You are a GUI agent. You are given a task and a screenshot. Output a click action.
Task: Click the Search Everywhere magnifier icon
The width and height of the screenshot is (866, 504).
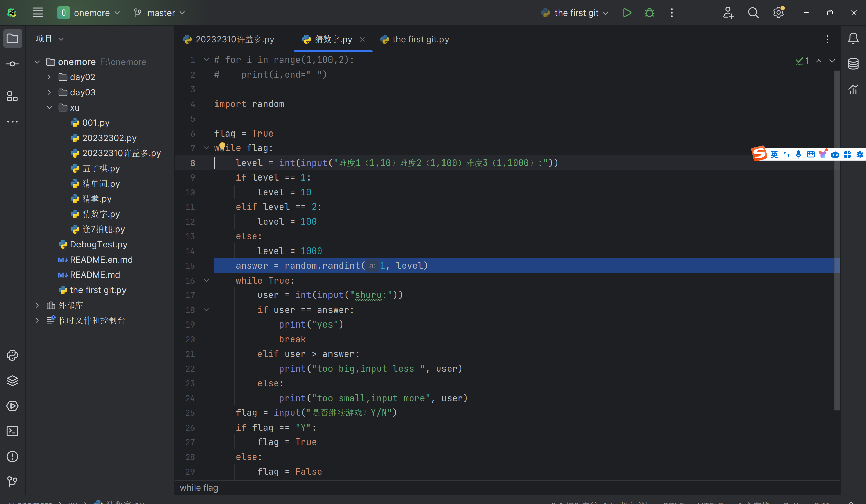coord(753,13)
